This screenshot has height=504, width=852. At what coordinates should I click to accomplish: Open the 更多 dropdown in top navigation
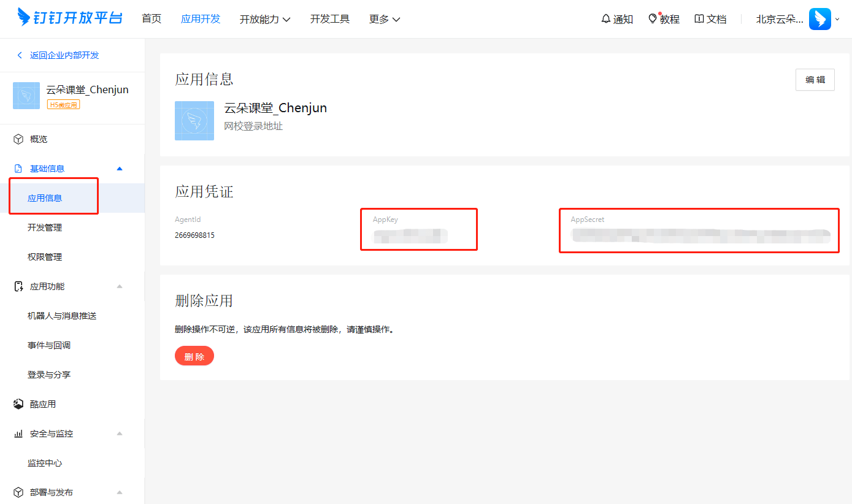point(385,19)
